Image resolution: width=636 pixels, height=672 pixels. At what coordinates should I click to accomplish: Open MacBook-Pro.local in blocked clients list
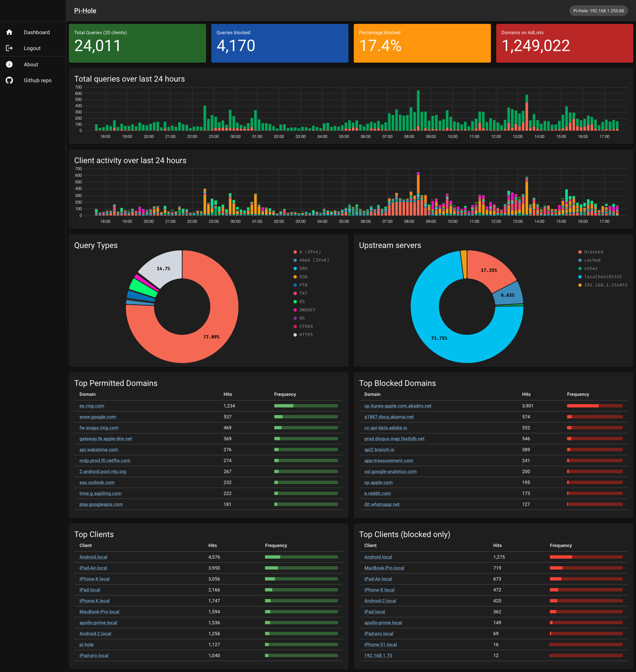click(x=384, y=568)
